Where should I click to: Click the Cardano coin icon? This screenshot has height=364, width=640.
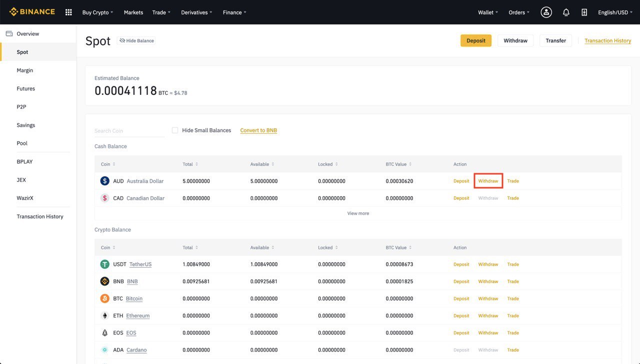pyautogui.click(x=104, y=350)
